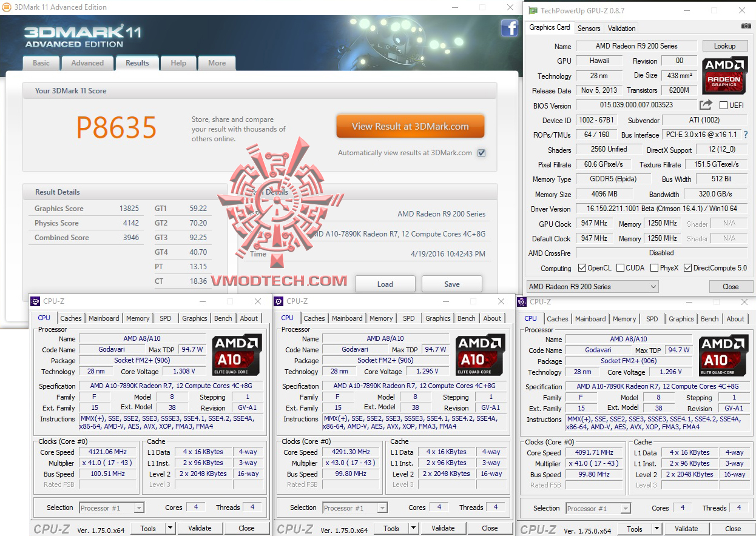Click Close button in middle CPU-Z

[x=490, y=528]
